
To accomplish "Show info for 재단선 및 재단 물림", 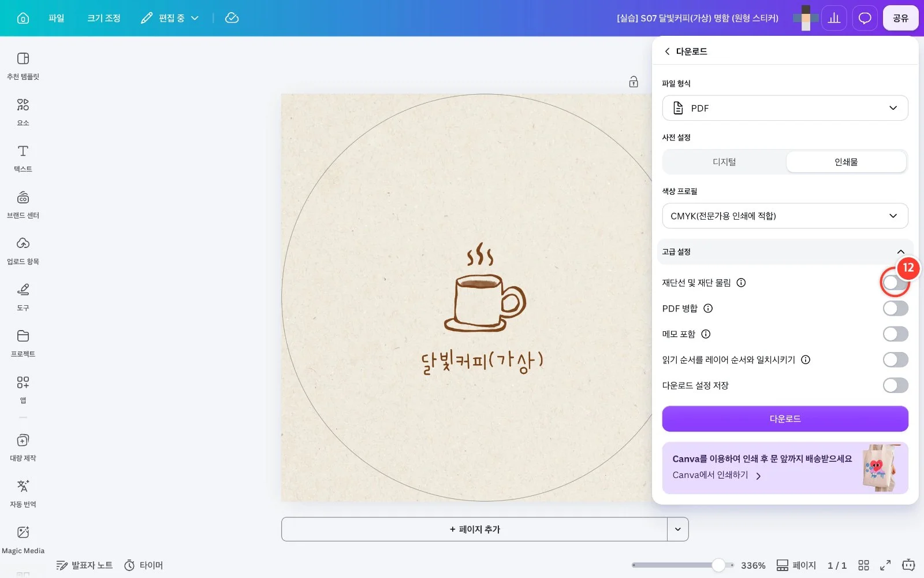I will click(741, 283).
